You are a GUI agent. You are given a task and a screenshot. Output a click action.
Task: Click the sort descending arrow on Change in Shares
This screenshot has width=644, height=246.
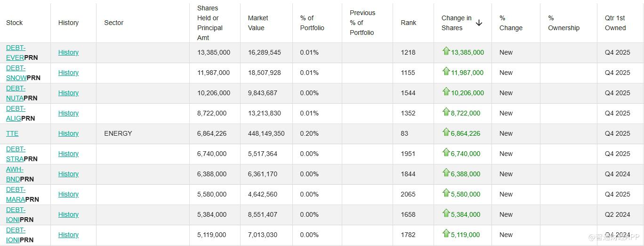pyautogui.click(x=479, y=23)
